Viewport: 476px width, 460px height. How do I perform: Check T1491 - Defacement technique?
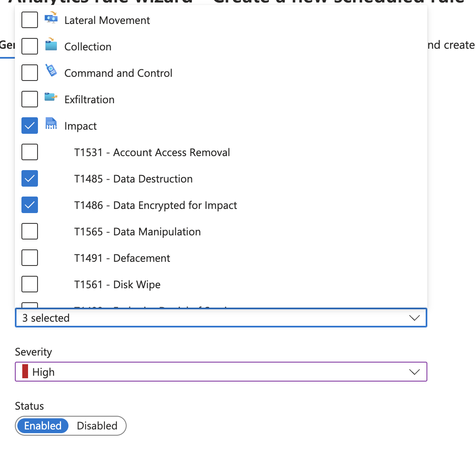point(29,257)
